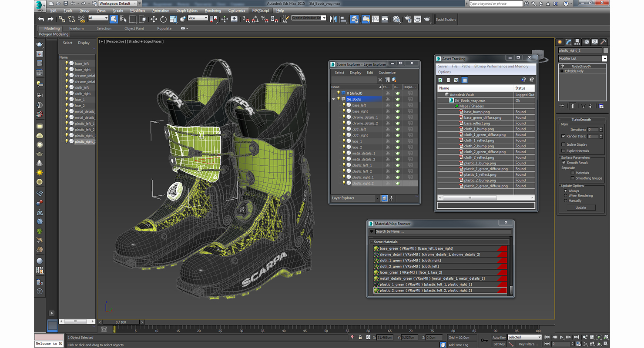644x348 pixels.
Task: Check the Materials separate-by option
Action: click(573, 173)
